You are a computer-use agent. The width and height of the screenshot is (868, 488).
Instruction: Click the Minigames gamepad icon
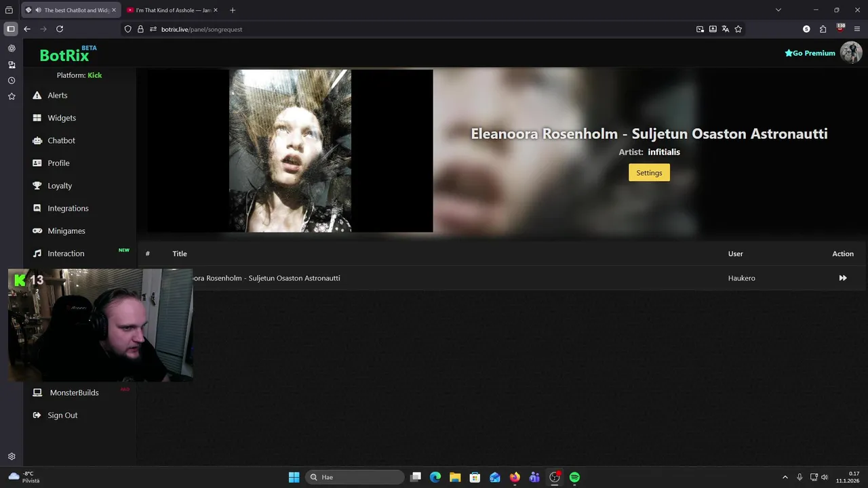click(x=37, y=231)
